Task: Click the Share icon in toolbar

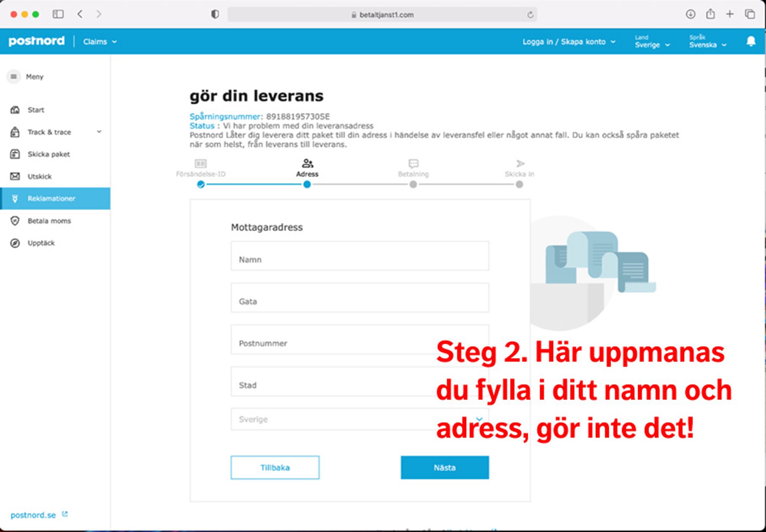Action: tap(710, 14)
